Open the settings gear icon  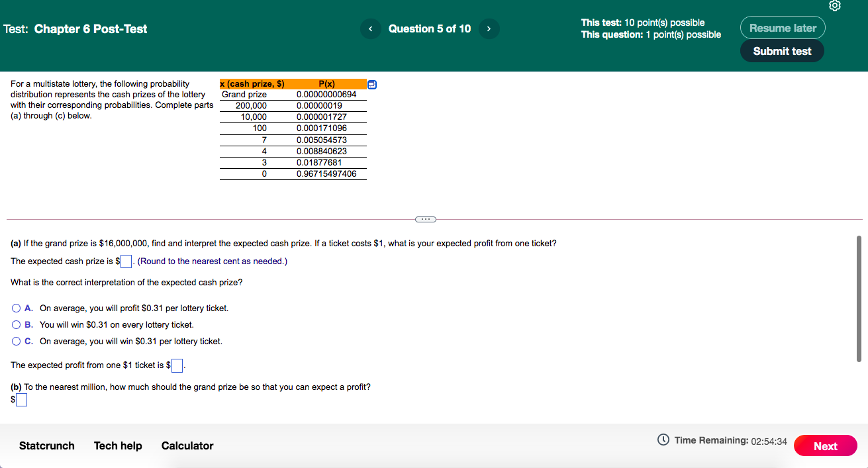coord(834,6)
